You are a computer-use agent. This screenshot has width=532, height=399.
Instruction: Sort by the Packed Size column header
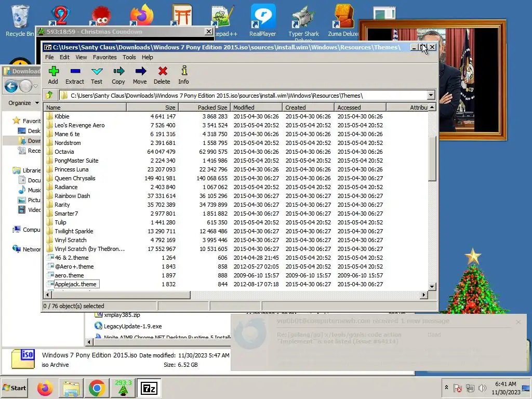(x=204, y=107)
